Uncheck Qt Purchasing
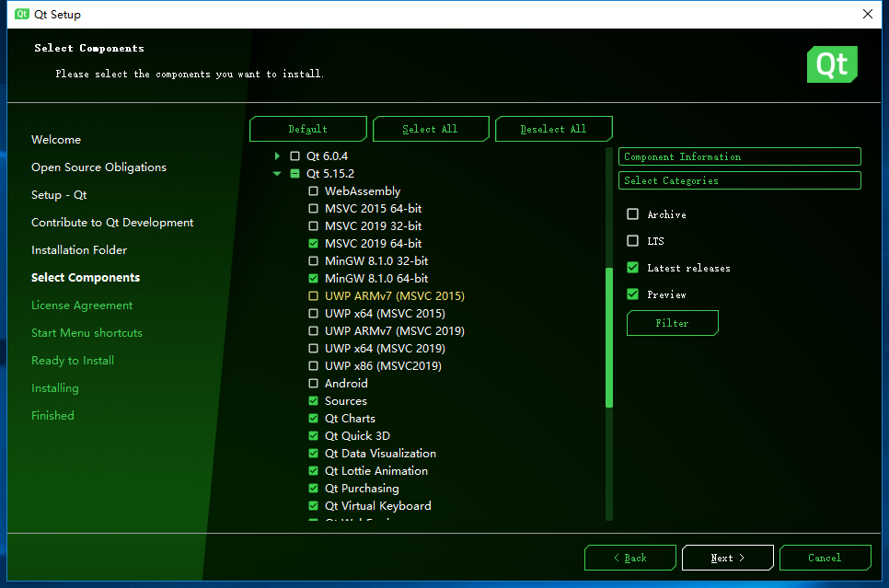Image resolution: width=889 pixels, height=588 pixels. click(313, 489)
